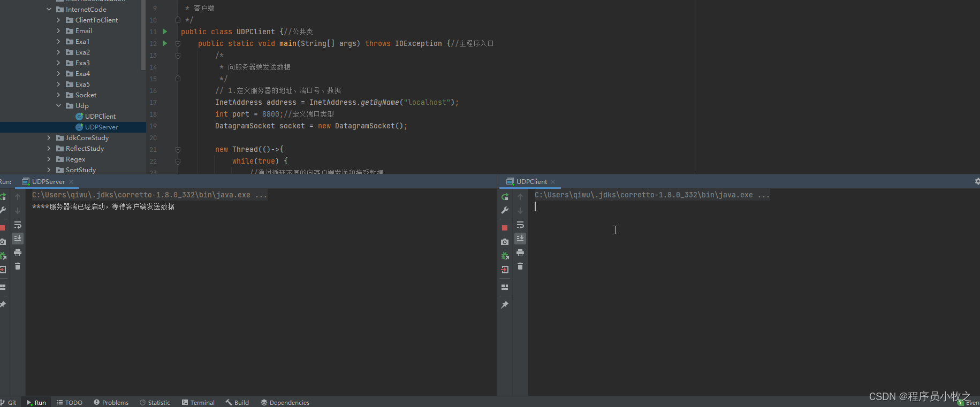
Task: Open the Terminal tool window
Action: tap(198, 402)
